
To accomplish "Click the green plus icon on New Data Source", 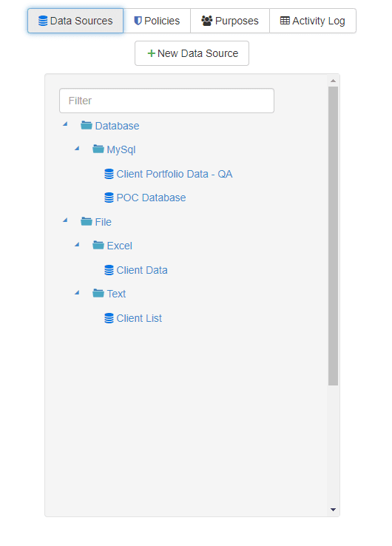I will [151, 53].
